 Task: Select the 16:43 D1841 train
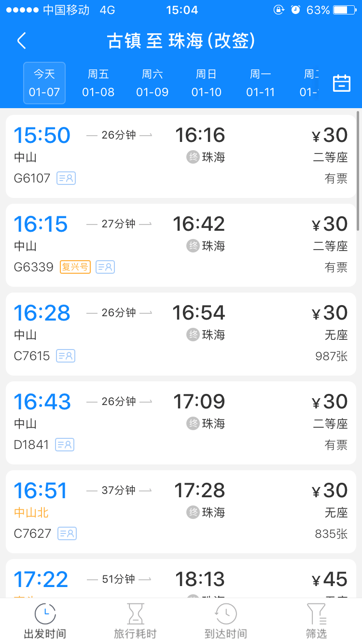click(181, 423)
